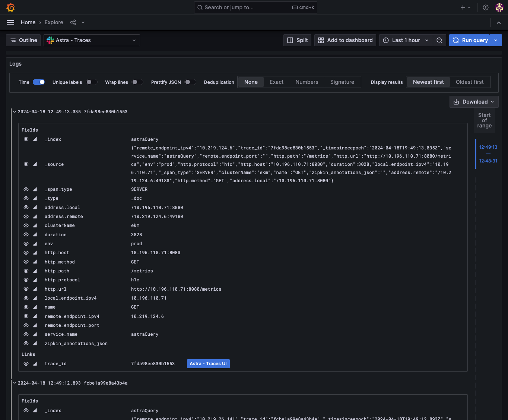Click the zoom out time range icon
Screen dimensions: 508x420
point(439,40)
